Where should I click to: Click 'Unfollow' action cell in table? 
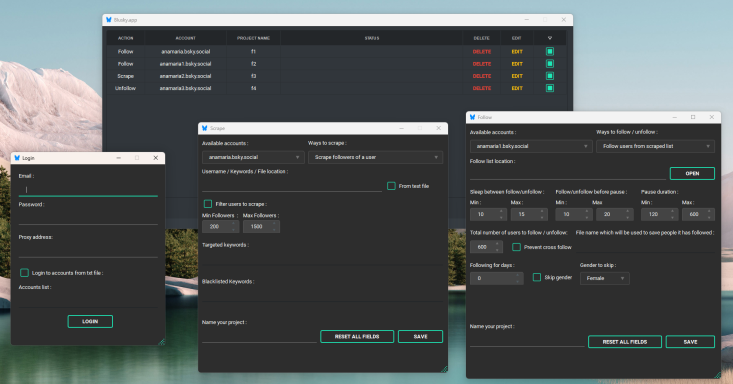[125, 88]
